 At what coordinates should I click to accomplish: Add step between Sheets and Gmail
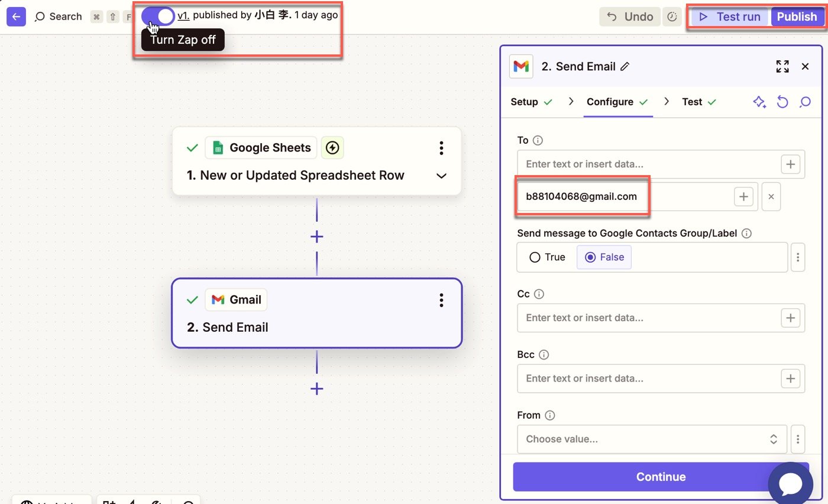(x=317, y=237)
